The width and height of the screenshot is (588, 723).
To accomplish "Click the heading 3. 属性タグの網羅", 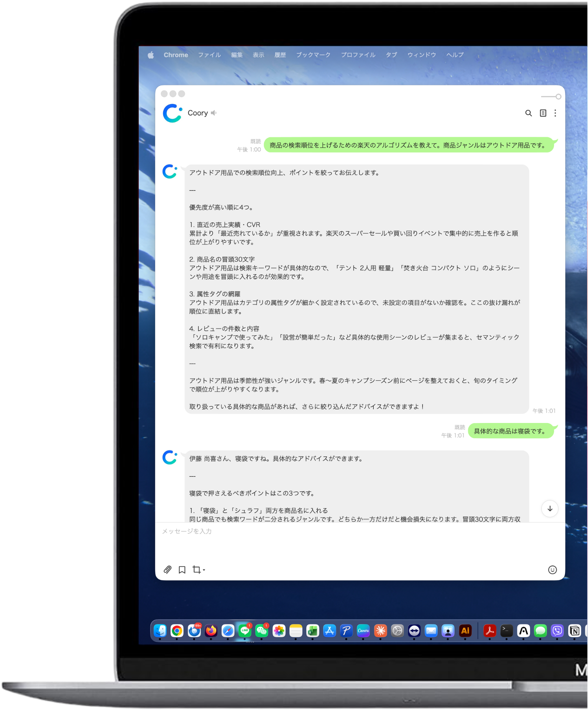I will pos(215,294).
